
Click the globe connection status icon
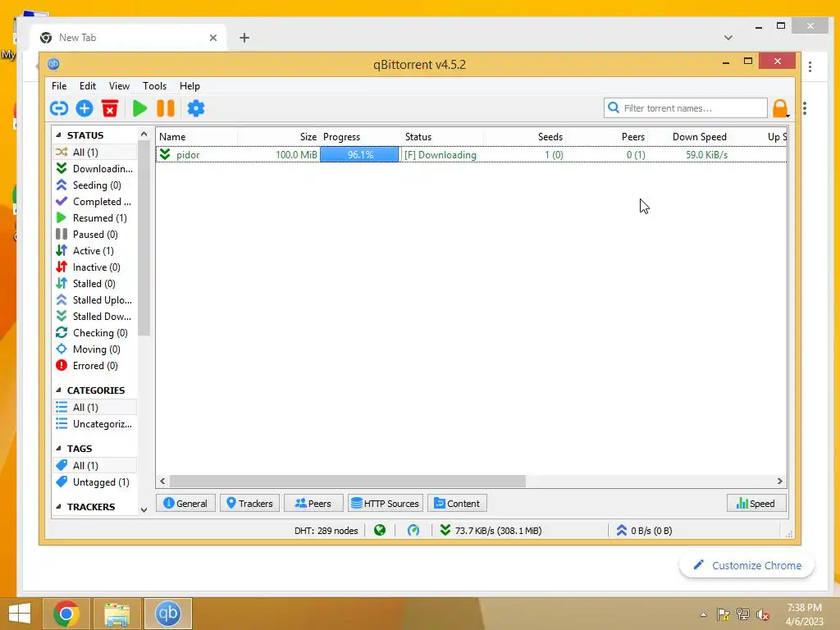coord(380,531)
